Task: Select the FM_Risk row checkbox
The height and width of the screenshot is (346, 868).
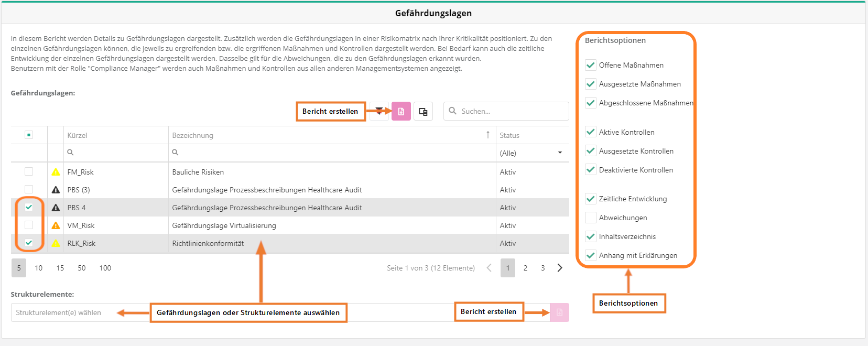Action: [x=29, y=171]
